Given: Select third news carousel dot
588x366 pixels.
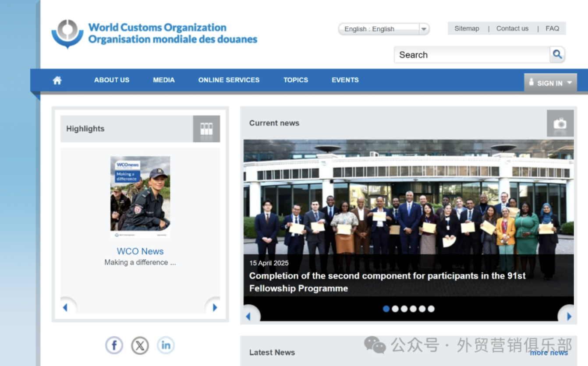Looking at the screenshot, I should coord(404,309).
